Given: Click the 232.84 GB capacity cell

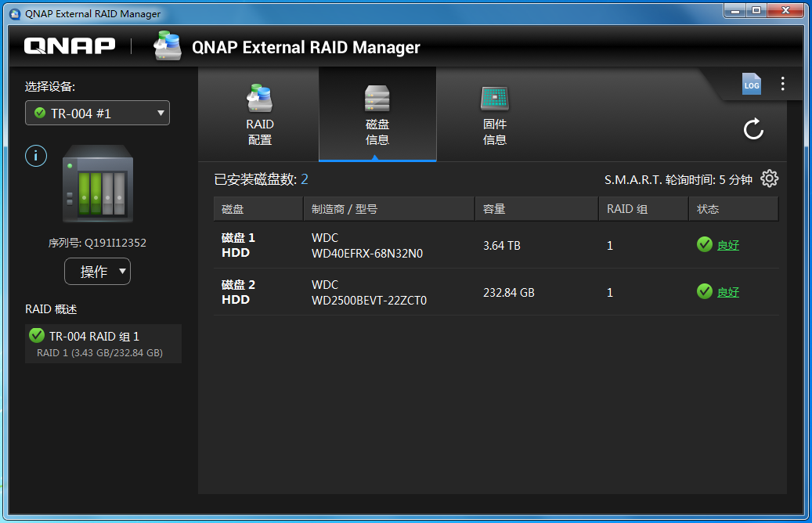Looking at the screenshot, I should (508, 293).
